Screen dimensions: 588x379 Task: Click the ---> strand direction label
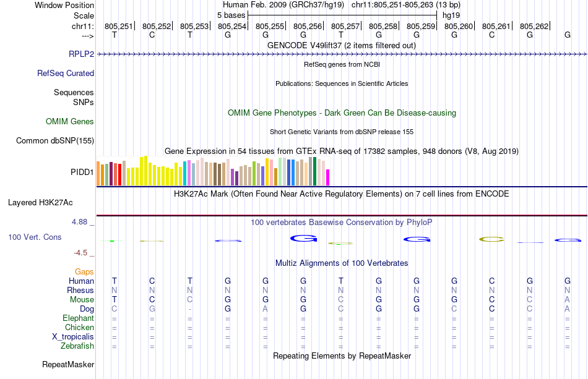tap(88, 36)
